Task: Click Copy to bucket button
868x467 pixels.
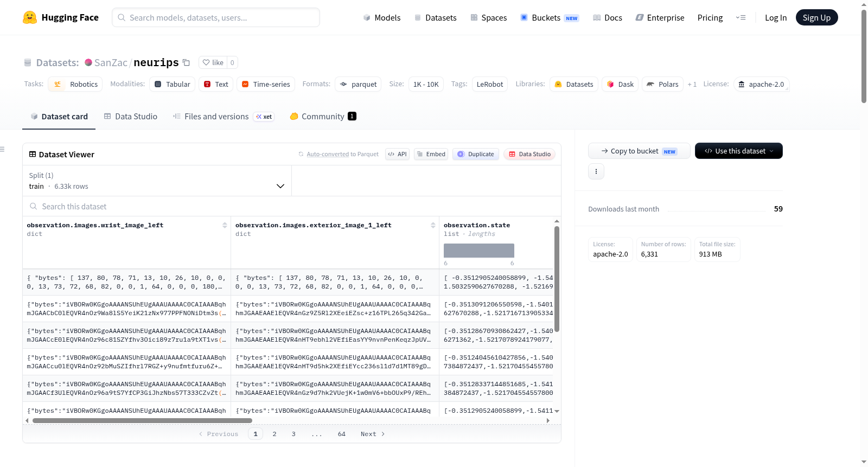Action: (639, 151)
